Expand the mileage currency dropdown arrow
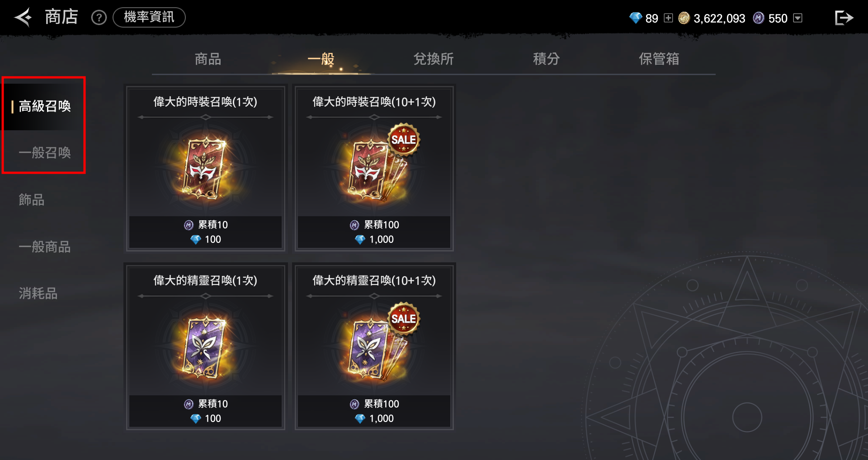The width and height of the screenshot is (868, 460). pos(798,18)
